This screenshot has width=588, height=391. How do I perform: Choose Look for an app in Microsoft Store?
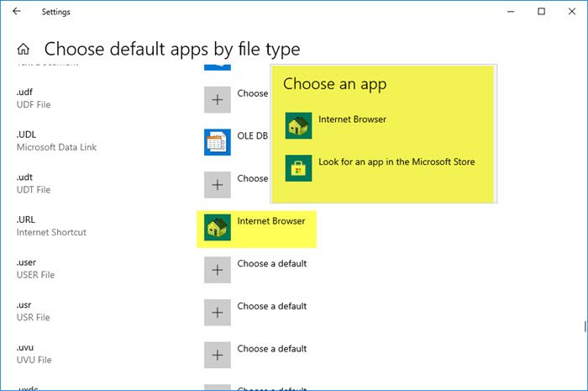[396, 161]
